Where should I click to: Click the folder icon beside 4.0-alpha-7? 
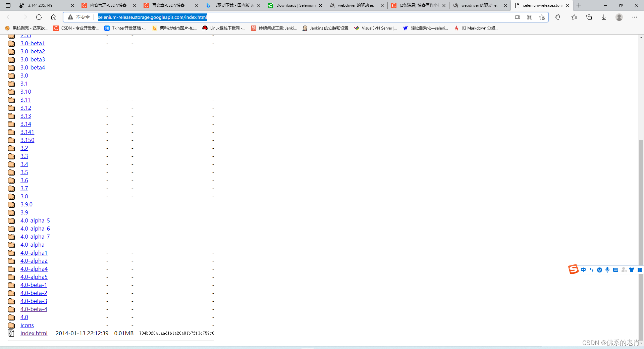pos(11,237)
